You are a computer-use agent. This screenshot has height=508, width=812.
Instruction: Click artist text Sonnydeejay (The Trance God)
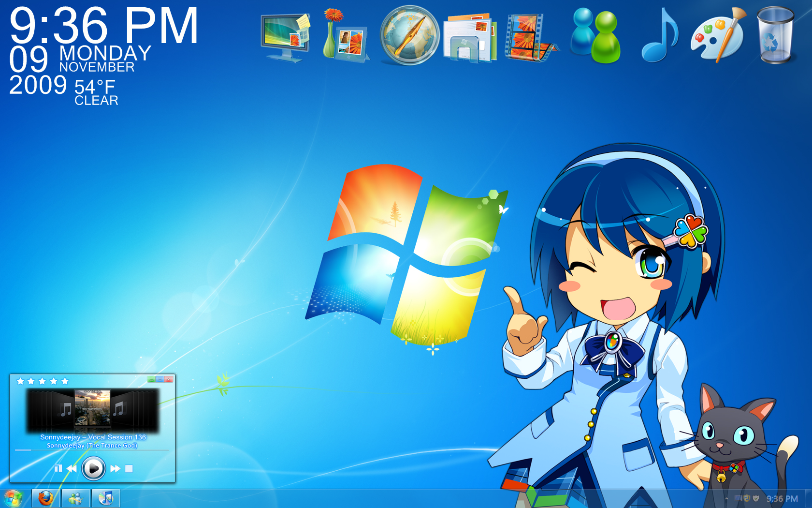pos(92,445)
